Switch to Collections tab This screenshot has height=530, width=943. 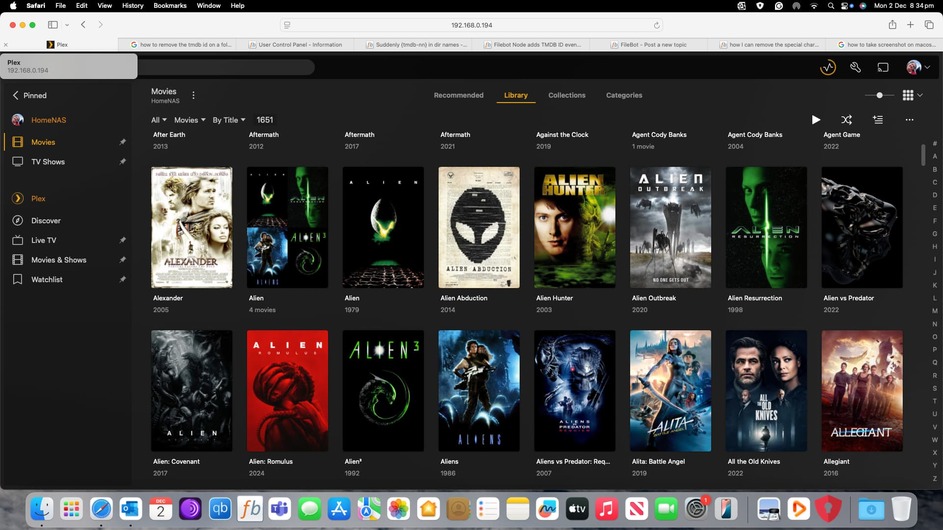pyautogui.click(x=567, y=95)
